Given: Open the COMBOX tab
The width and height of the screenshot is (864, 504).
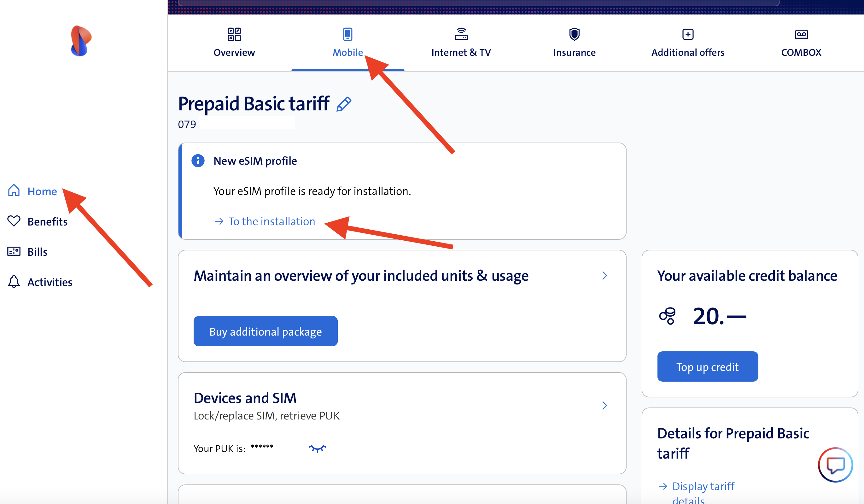Looking at the screenshot, I should click(801, 43).
